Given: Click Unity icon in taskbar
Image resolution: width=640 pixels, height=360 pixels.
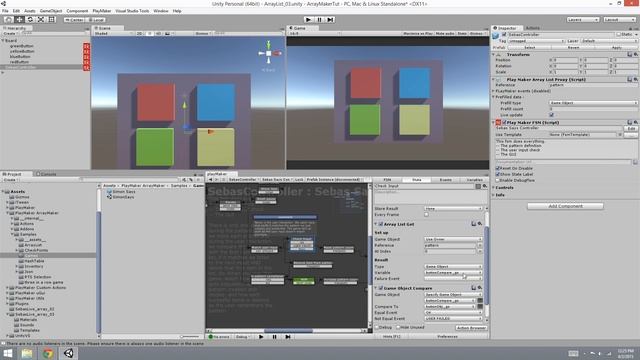Looking at the screenshot, I should point(69,353).
